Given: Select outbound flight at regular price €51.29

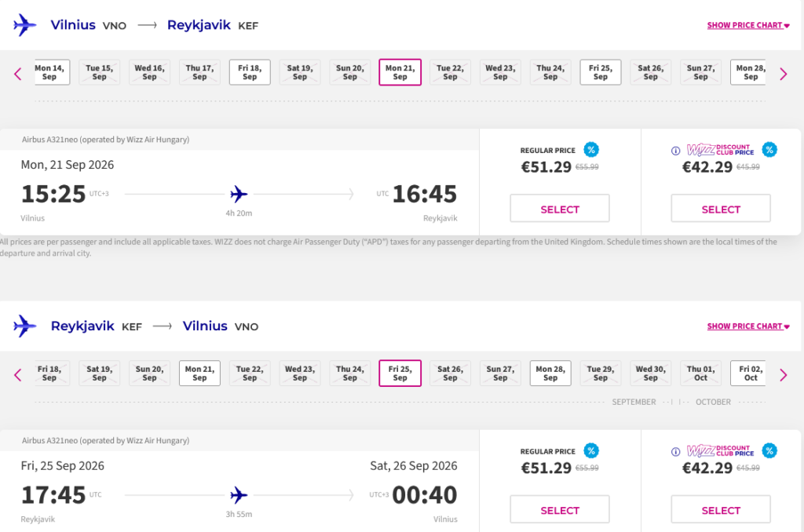Looking at the screenshot, I should pos(559,208).
